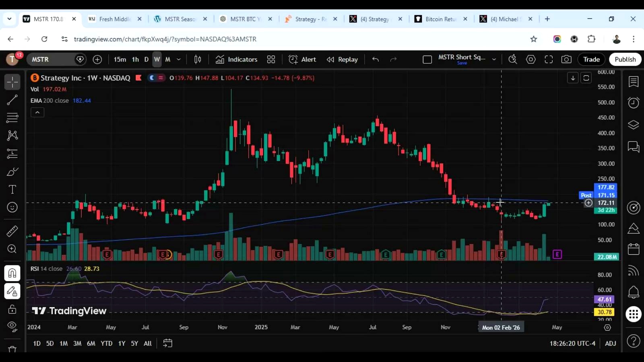Viewport: 644px width, 362px height.
Task: Open the go to date calendar
Action: pos(167,343)
